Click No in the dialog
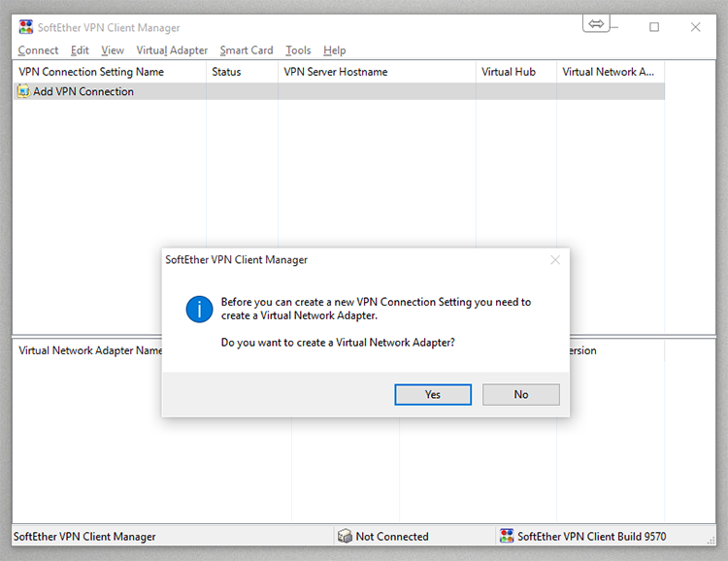Image resolution: width=728 pixels, height=561 pixels. (x=521, y=394)
